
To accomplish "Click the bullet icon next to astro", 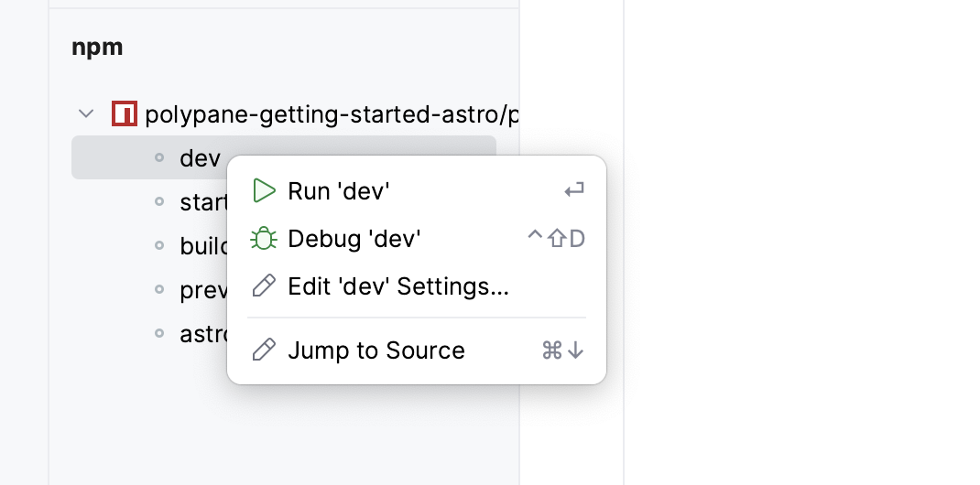I will pos(159,333).
